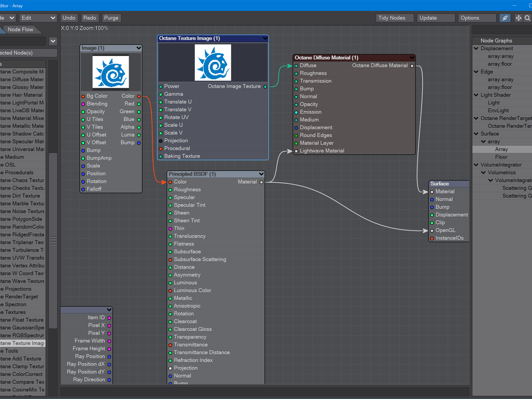Select Octane Texture Image in the node list
The height and width of the screenshot is (399, 532).
pyautogui.click(x=23, y=343)
